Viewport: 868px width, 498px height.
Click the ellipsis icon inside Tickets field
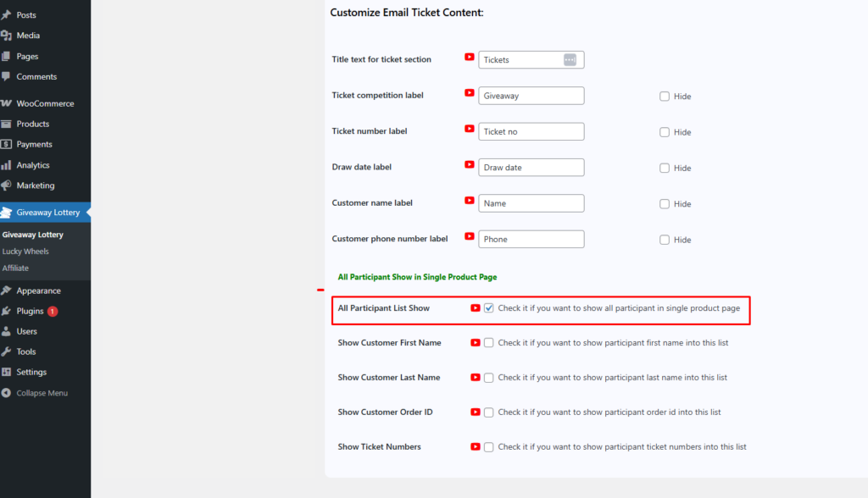[570, 60]
